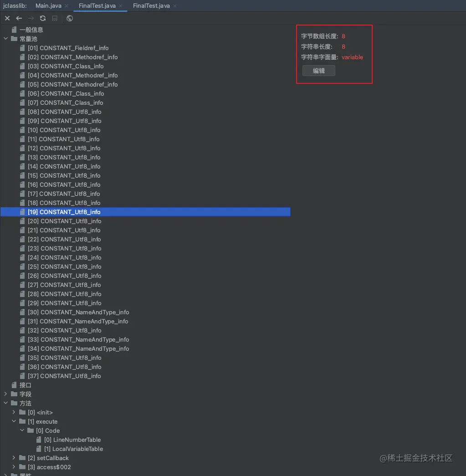Select [10] CONSTANT_Utf8_info entry
Image resolution: width=466 pixels, height=476 pixels.
(64, 130)
